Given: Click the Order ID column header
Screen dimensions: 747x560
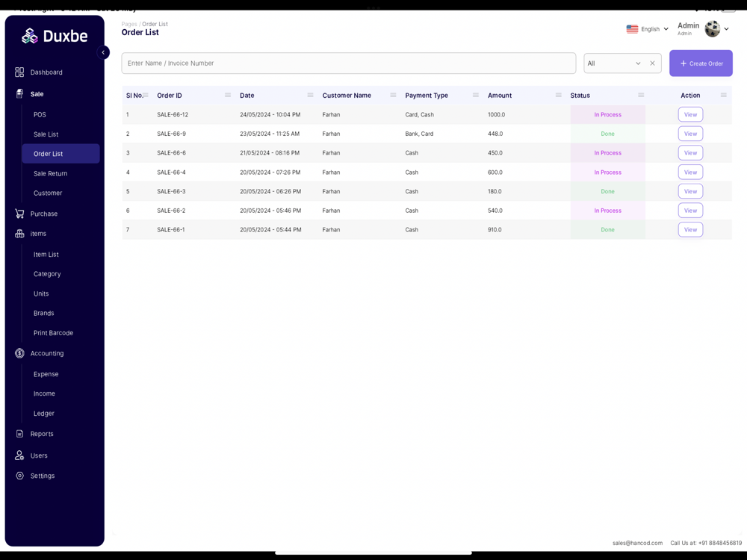Looking at the screenshot, I should tap(169, 96).
